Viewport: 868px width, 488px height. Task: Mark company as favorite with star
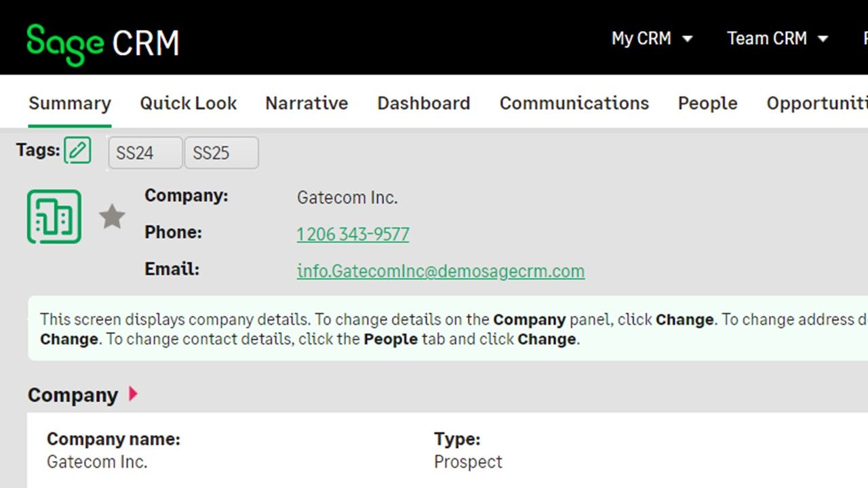click(112, 217)
